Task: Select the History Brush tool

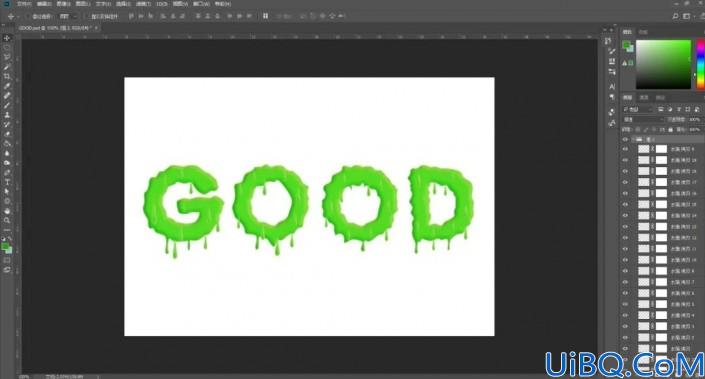Action: click(x=7, y=124)
